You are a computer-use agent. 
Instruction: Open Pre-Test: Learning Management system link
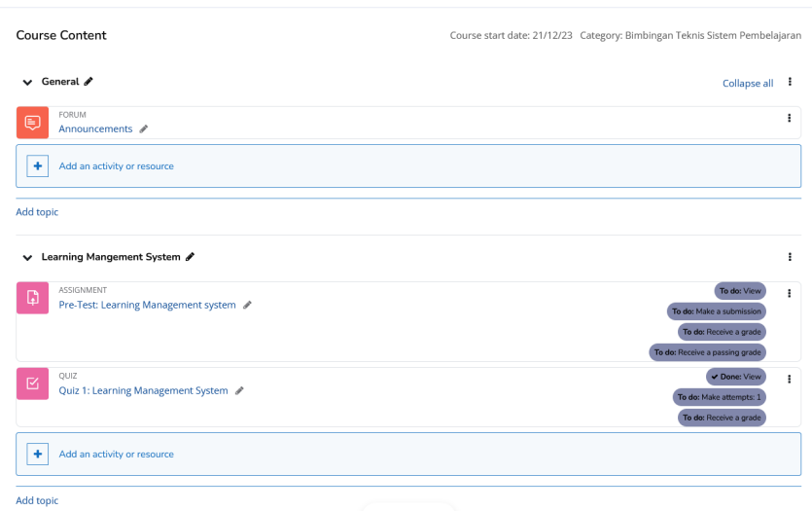pos(147,305)
